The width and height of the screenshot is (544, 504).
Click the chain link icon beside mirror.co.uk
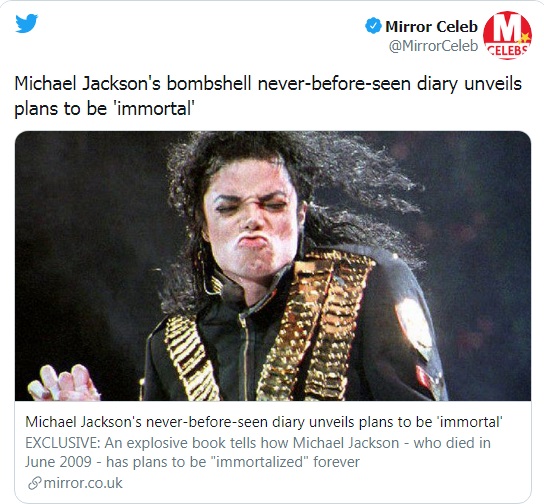click(x=34, y=483)
